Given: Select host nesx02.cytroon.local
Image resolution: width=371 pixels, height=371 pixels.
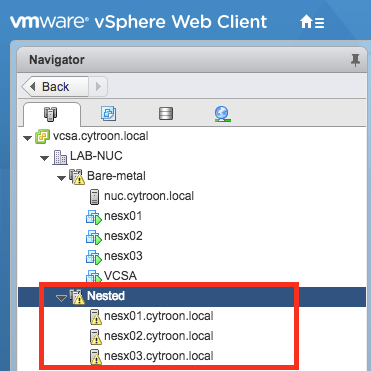Looking at the screenshot, I should tap(159, 336).
